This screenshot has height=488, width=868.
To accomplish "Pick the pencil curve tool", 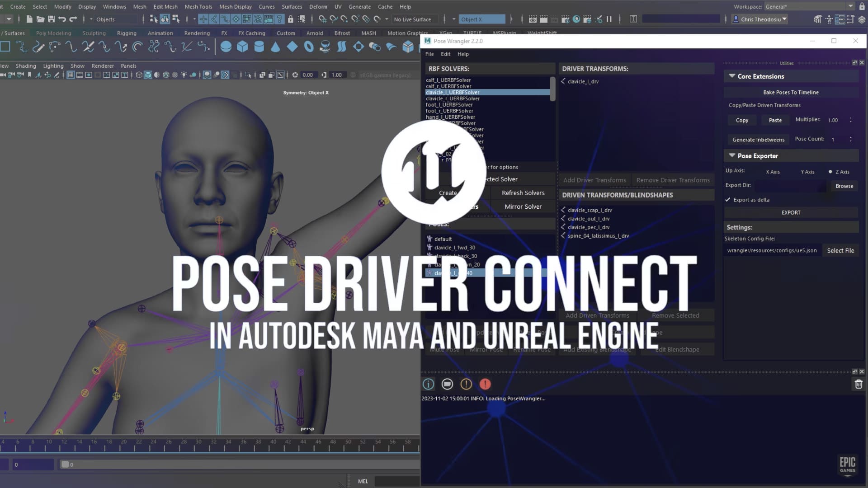I will (38, 47).
